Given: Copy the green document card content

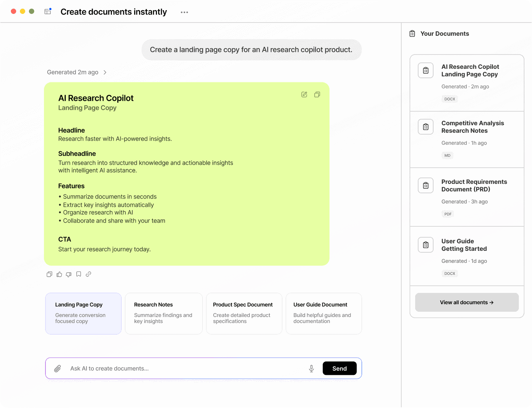Looking at the screenshot, I should pyautogui.click(x=317, y=94).
